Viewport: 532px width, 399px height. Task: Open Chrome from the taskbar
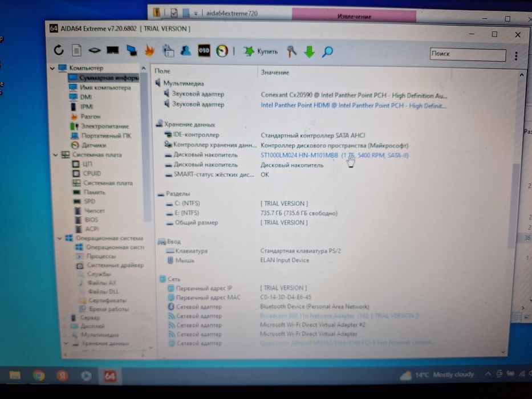pos(39,376)
